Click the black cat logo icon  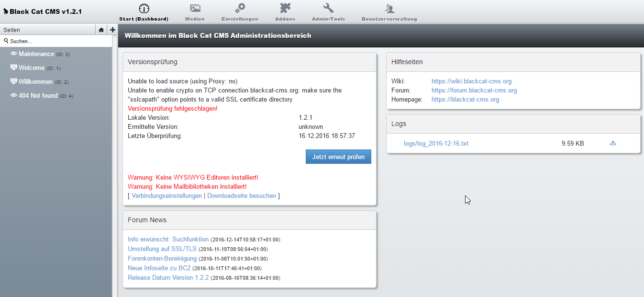[x=5, y=11]
